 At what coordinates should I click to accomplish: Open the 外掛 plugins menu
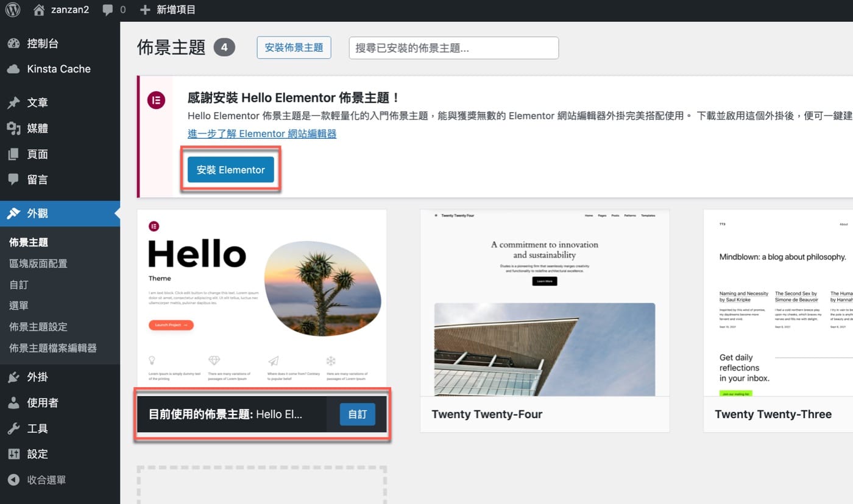coord(60,377)
